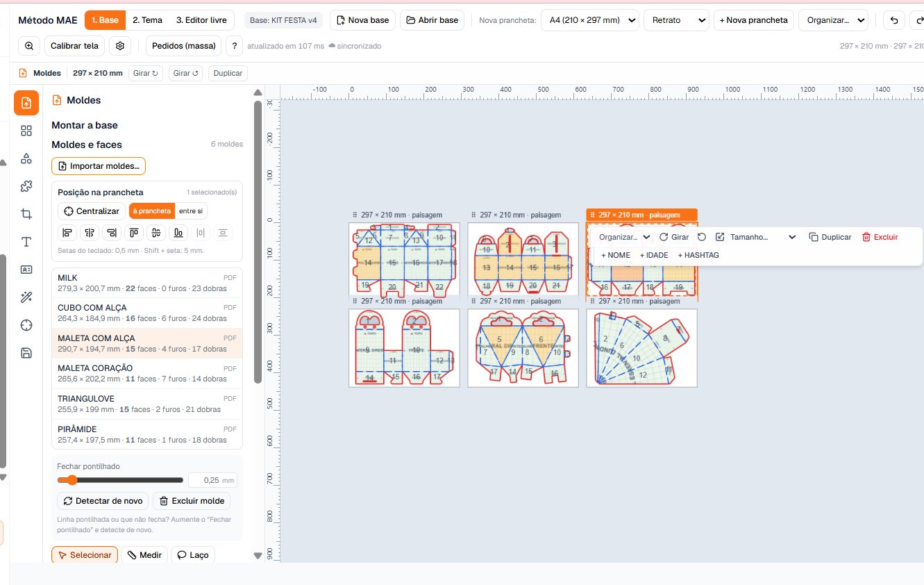The height and width of the screenshot is (585, 924).
Task: Select the text tool in the sidebar
Action: coord(26,242)
